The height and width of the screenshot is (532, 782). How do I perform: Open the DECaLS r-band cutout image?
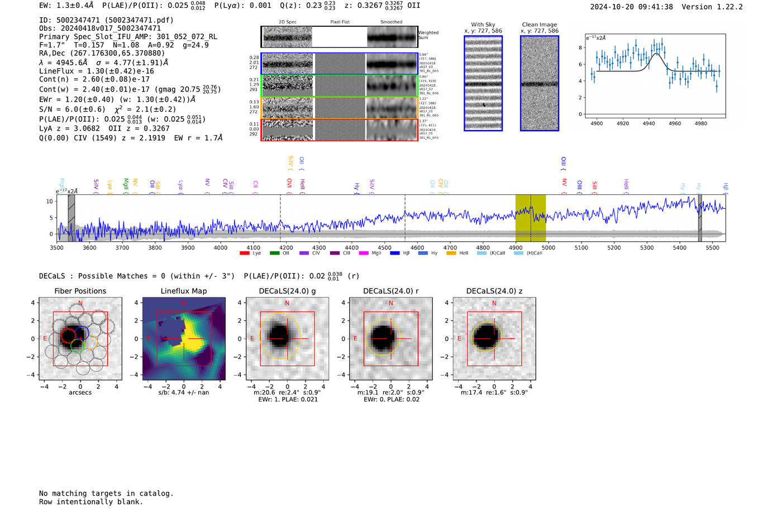click(x=391, y=339)
